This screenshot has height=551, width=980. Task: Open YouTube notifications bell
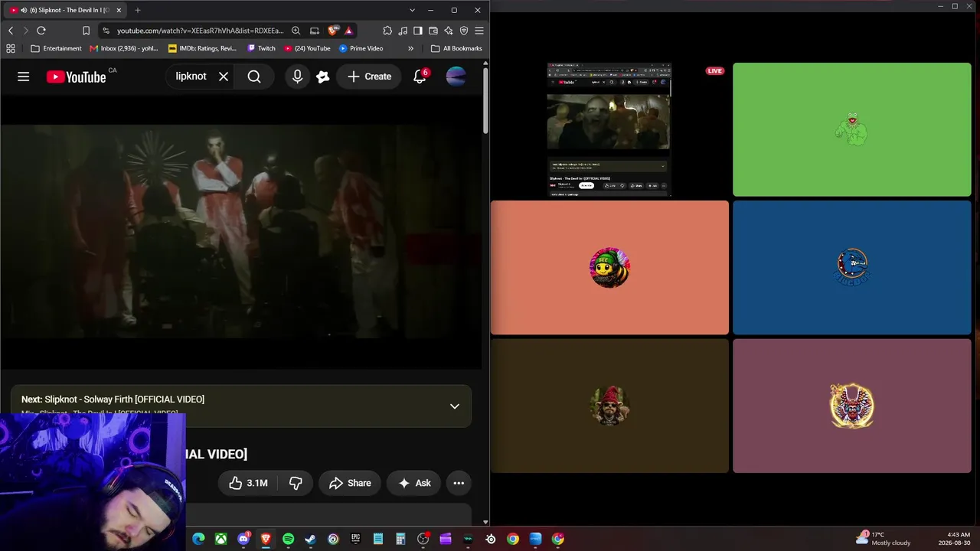click(x=420, y=77)
